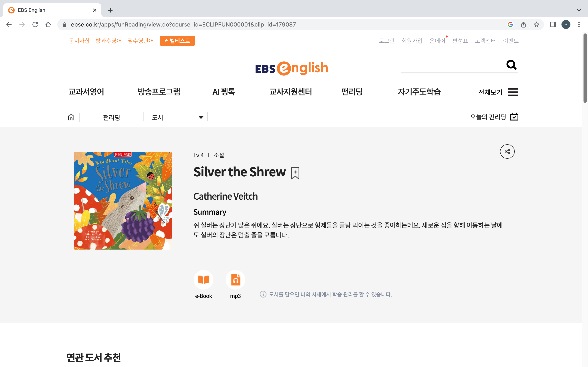Toggle the bookmark next to Silver the Shrew
Viewport: 588px width, 367px height.
click(x=295, y=173)
